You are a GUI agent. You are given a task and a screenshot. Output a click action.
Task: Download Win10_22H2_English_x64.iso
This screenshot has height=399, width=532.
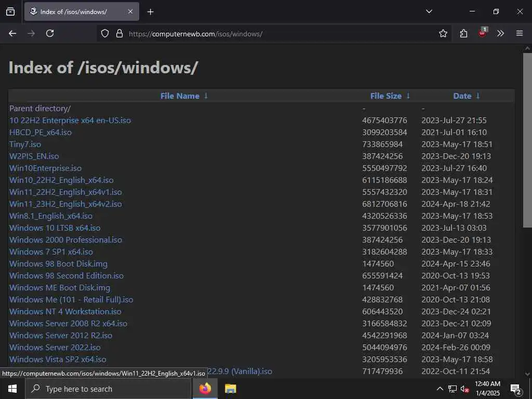61,180
